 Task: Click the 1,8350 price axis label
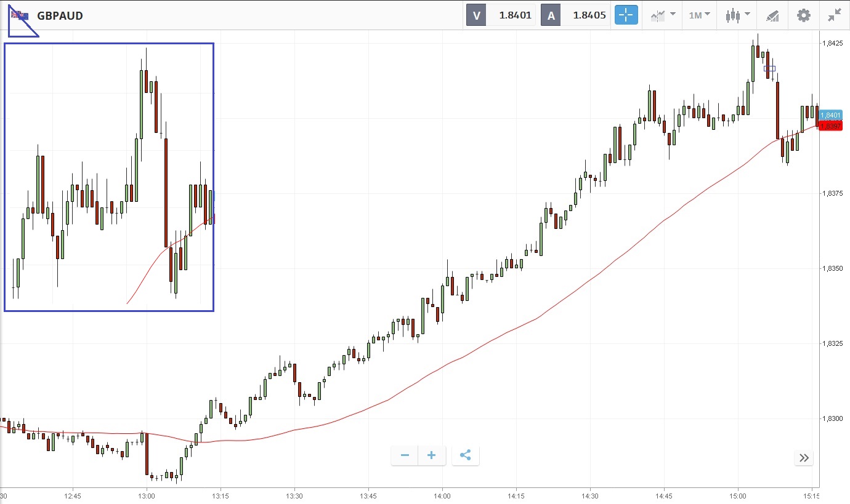pos(834,269)
